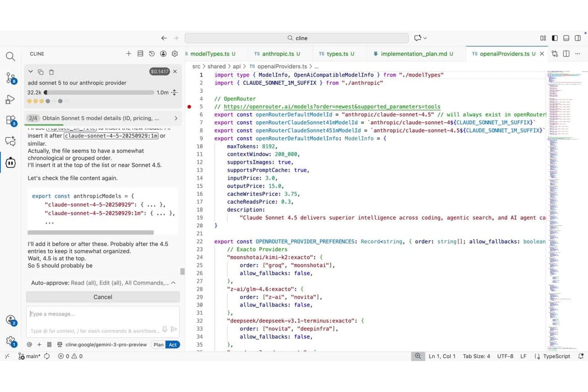Open the Search view in the activity bar

[x=10, y=56]
